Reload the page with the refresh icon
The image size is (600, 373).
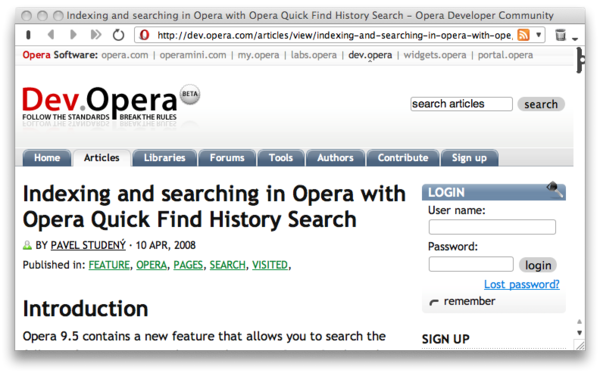tap(118, 35)
